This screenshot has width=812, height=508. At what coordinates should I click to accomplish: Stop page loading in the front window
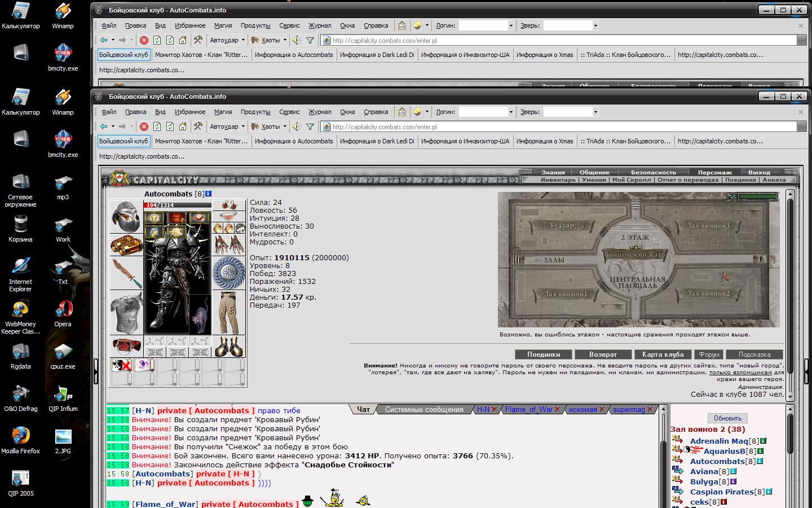coord(144,126)
